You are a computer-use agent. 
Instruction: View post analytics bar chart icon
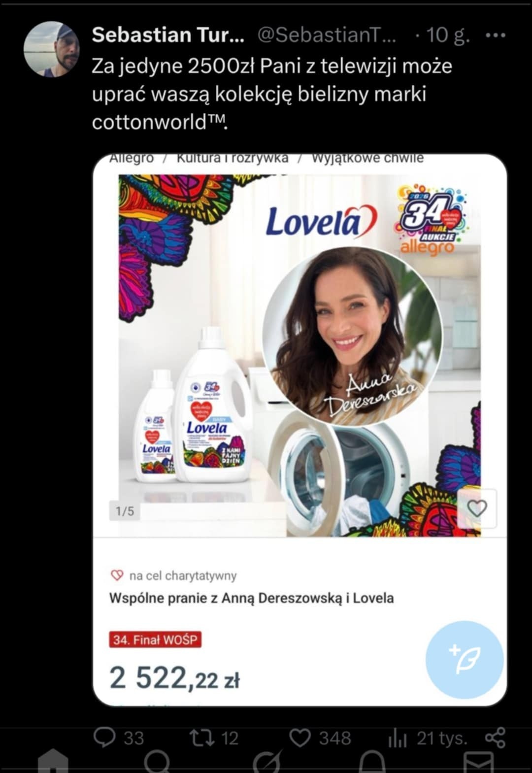click(398, 738)
